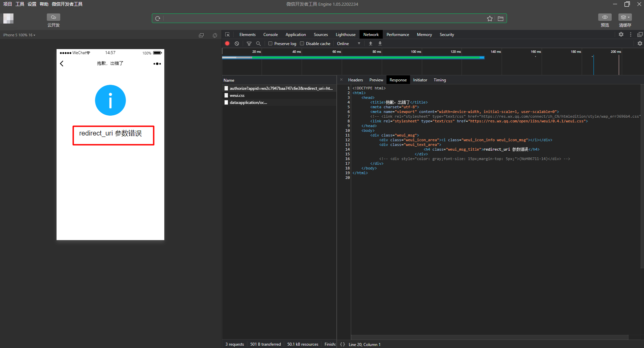Click the URL address input field
Image resolution: width=644 pixels, height=348 pixels.
tap(323, 18)
